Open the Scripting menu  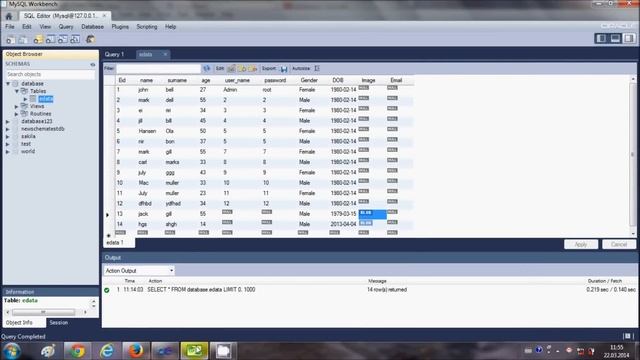(x=147, y=27)
